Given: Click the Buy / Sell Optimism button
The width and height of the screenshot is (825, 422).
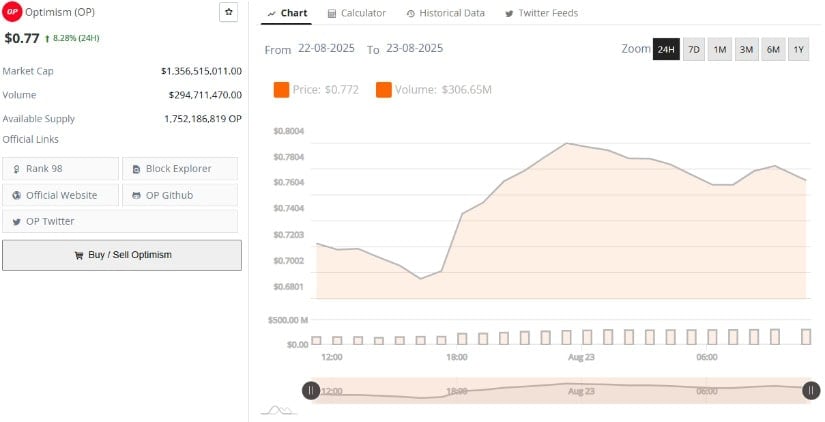Looking at the screenshot, I should (x=122, y=255).
